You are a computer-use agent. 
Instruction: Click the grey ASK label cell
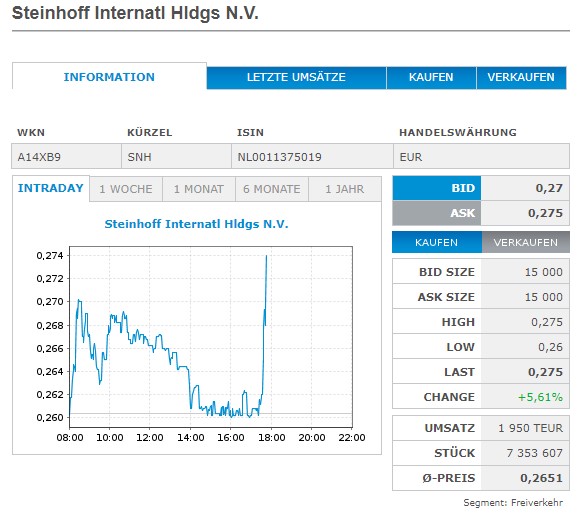pos(437,213)
